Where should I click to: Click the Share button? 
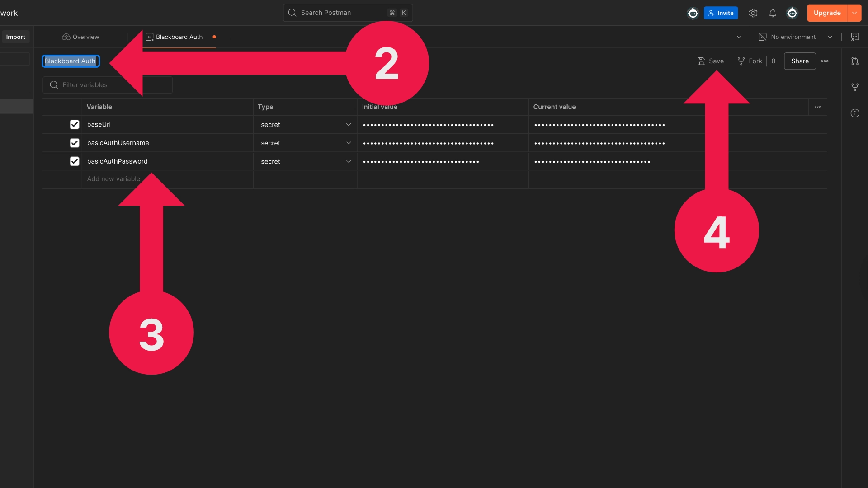tap(799, 61)
